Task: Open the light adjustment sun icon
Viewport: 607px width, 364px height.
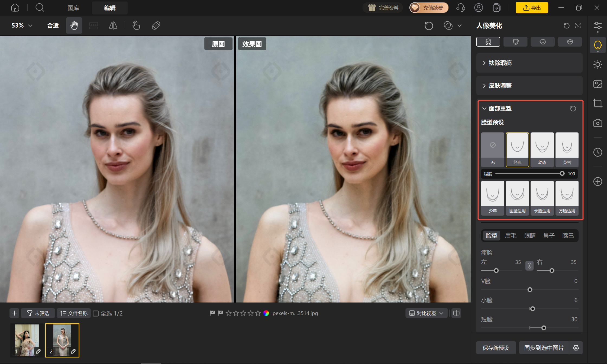Action: pyautogui.click(x=598, y=64)
